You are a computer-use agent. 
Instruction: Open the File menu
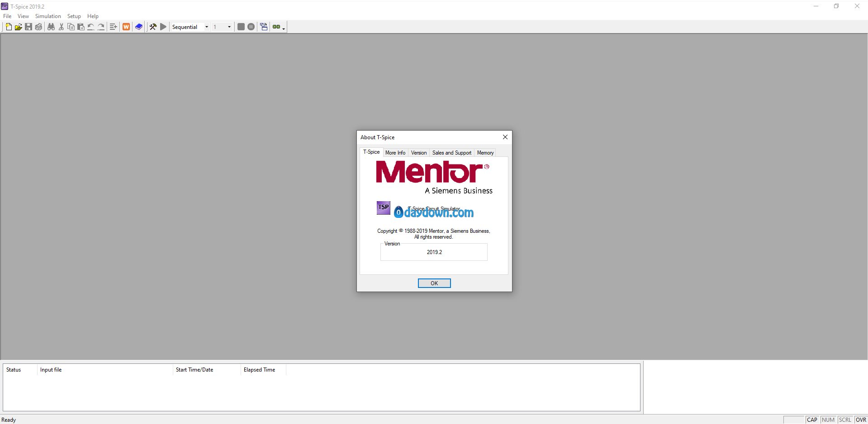coord(7,16)
